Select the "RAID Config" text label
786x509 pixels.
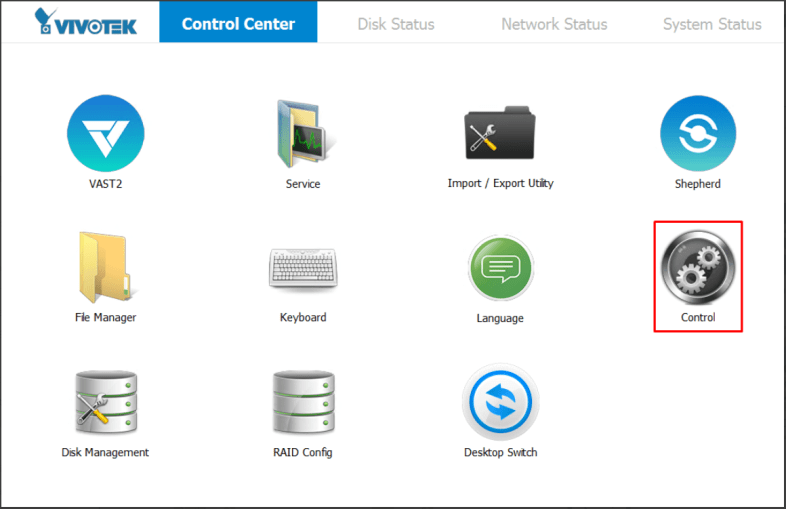[x=302, y=453]
